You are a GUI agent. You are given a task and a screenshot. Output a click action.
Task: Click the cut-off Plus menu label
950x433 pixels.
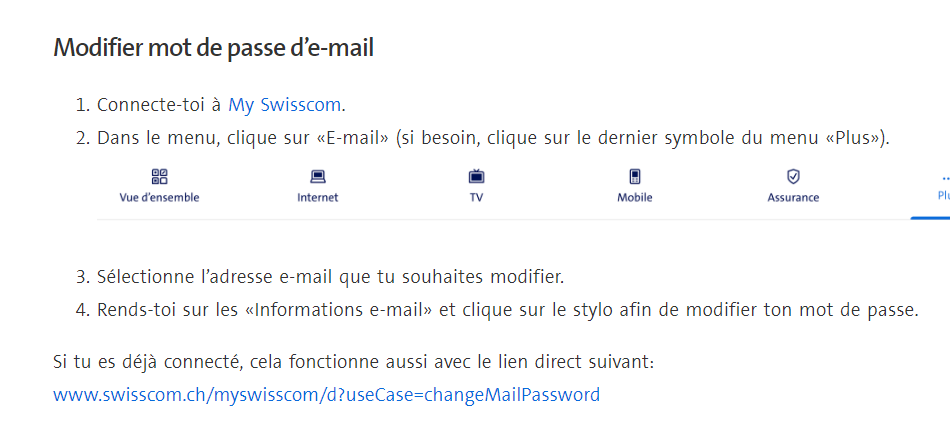pyautogui.click(x=943, y=197)
